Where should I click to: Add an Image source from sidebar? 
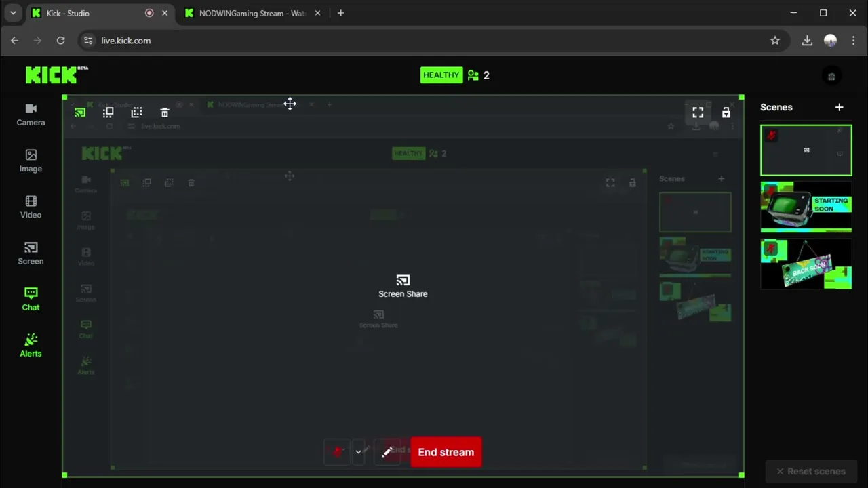click(31, 161)
